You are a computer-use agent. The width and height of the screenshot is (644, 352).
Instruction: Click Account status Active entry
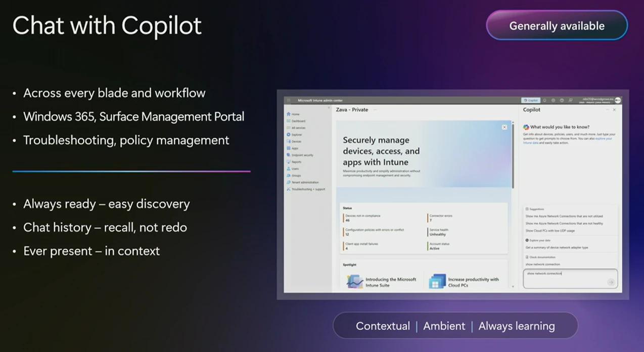click(x=438, y=246)
